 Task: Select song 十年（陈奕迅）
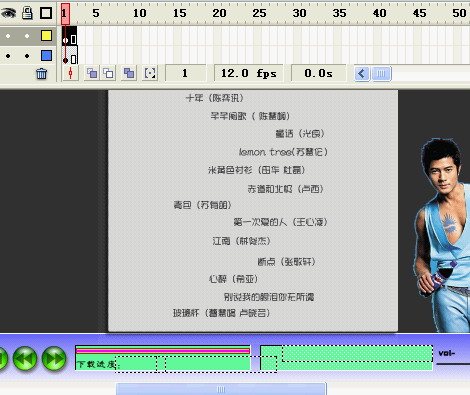point(215,98)
